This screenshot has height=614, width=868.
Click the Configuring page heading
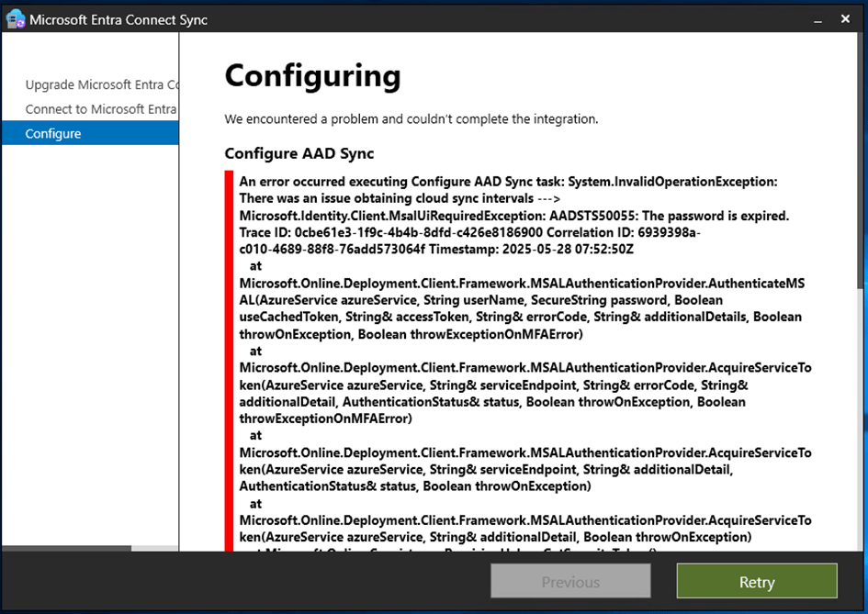pos(312,75)
